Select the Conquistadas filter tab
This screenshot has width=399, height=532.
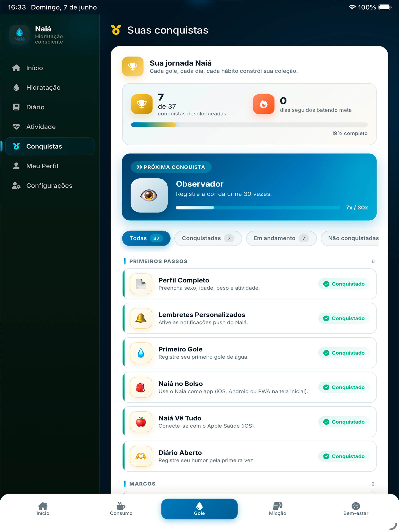[208, 238]
